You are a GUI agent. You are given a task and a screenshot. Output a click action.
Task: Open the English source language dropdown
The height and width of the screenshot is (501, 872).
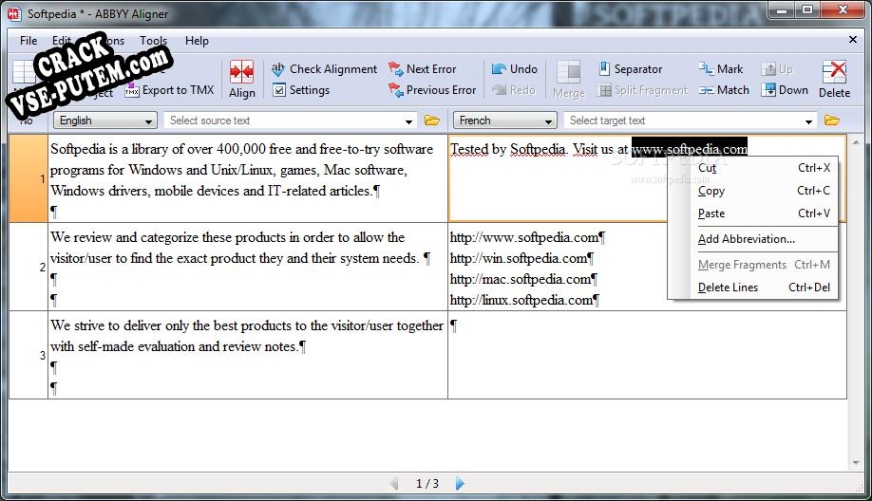click(x=105, y=120)
